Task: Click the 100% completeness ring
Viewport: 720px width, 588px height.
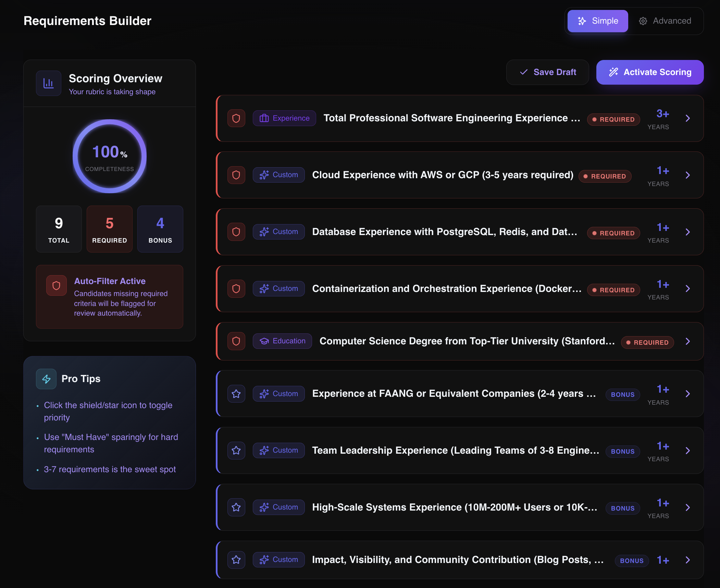Action: 109,156
